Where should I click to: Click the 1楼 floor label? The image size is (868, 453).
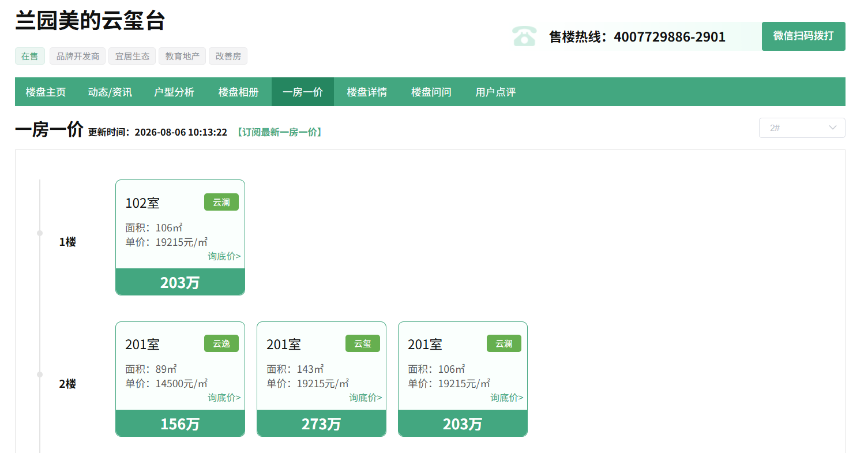pyautogui.click(x=67, y=242)
